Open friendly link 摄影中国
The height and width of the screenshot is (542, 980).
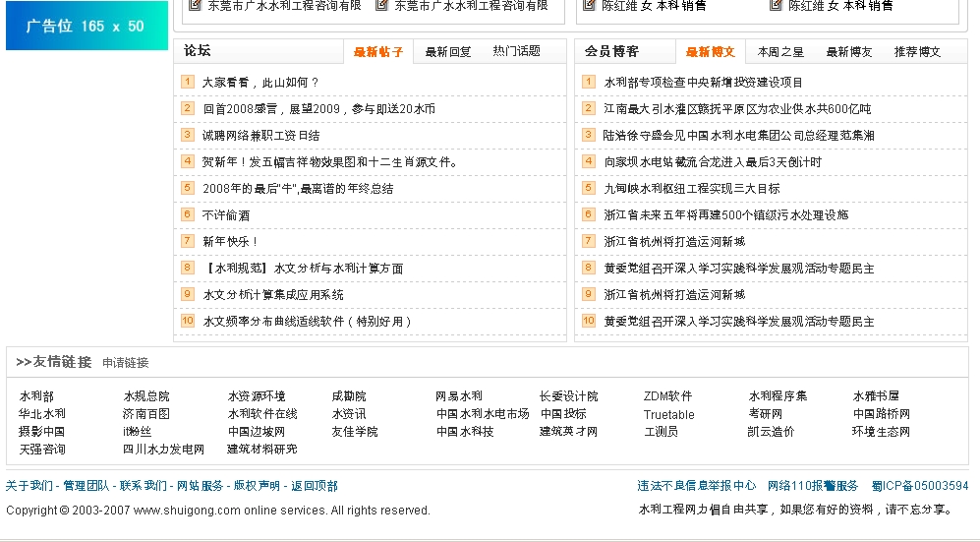click(x=42, y=432)
